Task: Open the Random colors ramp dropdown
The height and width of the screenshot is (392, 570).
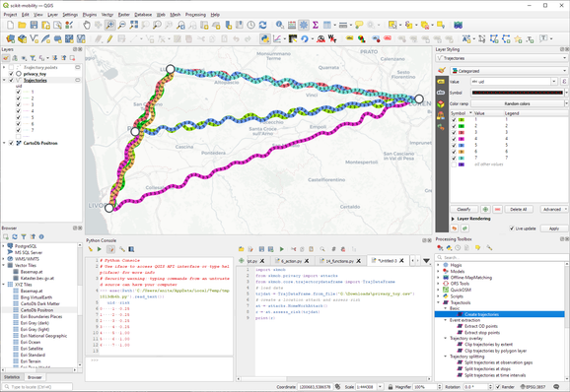Action: coord(518,103)
